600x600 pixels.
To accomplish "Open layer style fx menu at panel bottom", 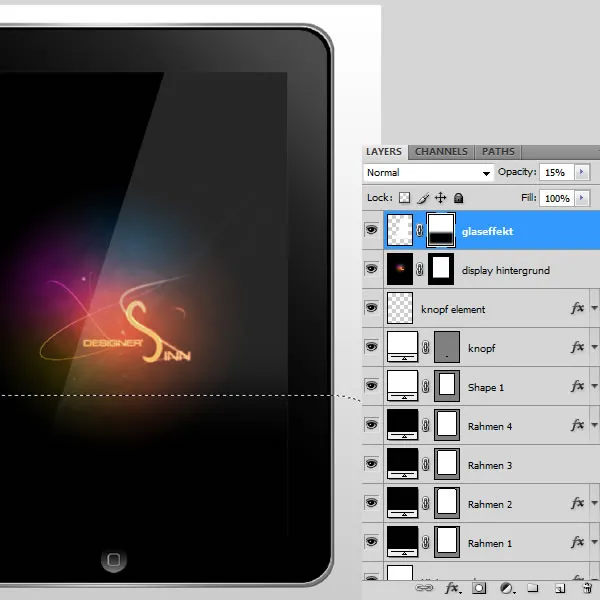I will click(x=453, y=588).
